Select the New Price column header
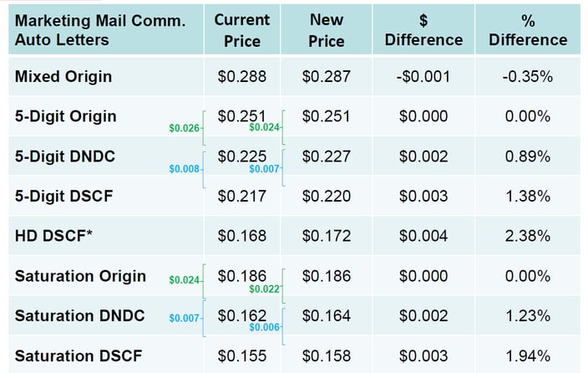This screenshot has height=373, width=588. point(327,29)
